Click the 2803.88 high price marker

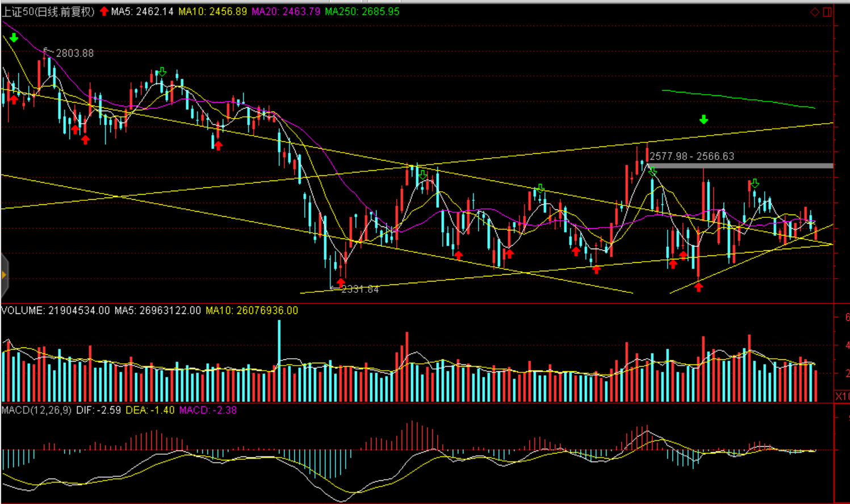pyautogui.click(x=74, y=53)
